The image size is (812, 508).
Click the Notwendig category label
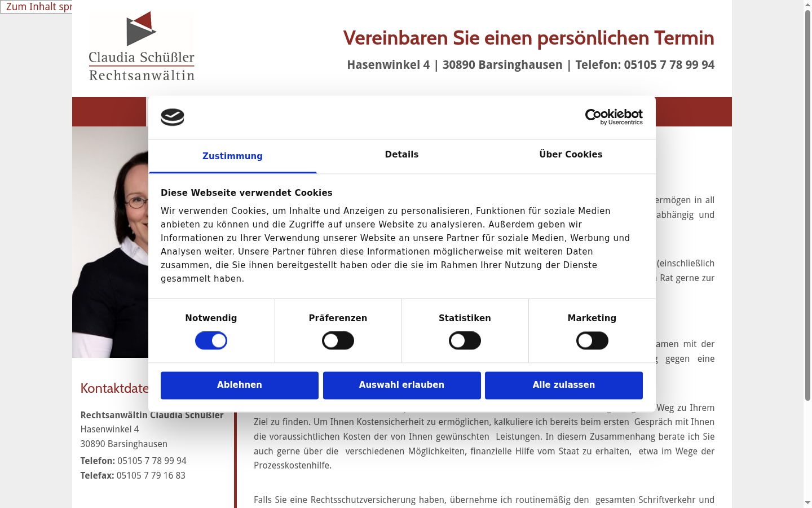tap(211, 318)
